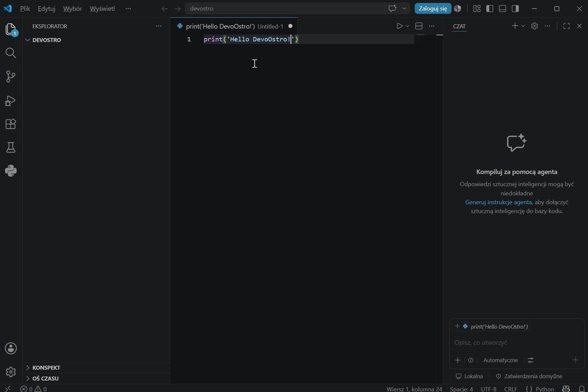Run the Python file with play icon
Screen dimensions: 588x392
pos(399,26)
